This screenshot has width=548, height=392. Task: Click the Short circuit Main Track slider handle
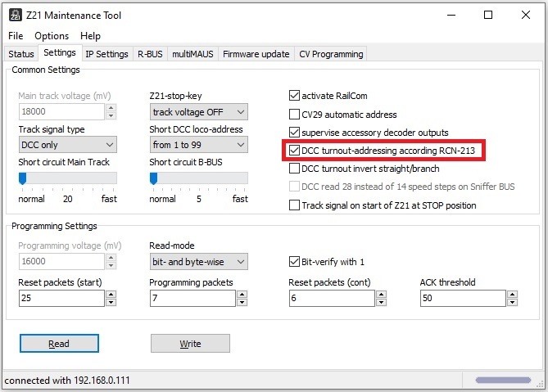pos(22,178)
